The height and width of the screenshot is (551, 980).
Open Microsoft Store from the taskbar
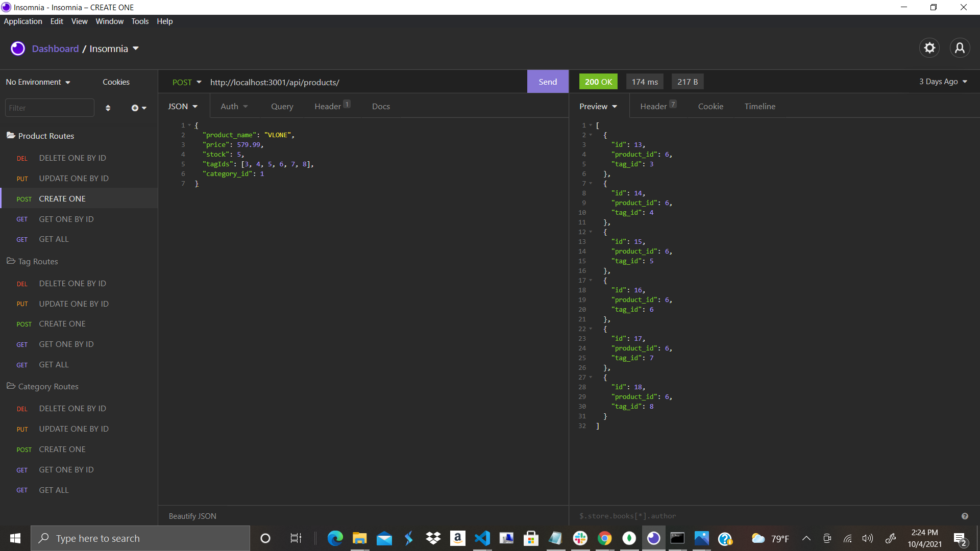[x=531, y=538]
